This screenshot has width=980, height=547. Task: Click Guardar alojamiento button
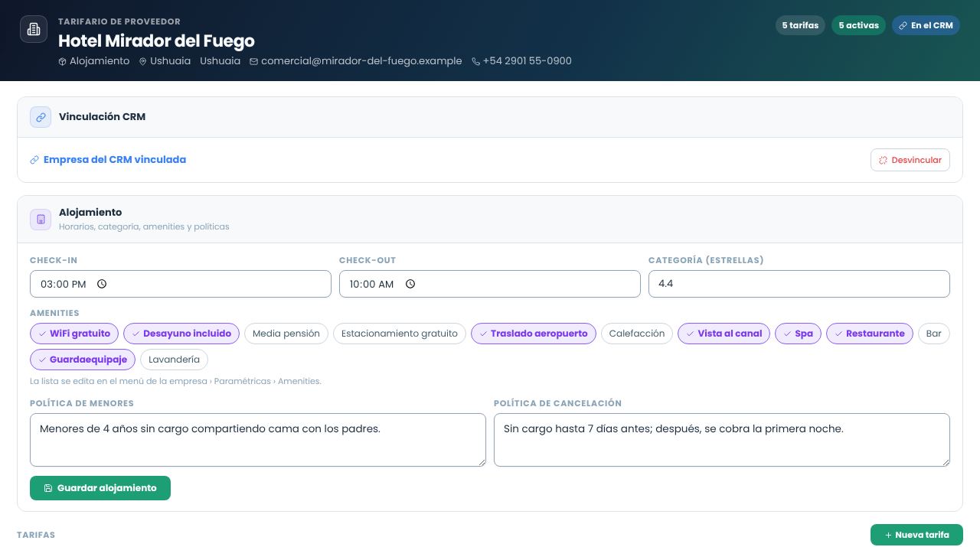tap(100, 488)
